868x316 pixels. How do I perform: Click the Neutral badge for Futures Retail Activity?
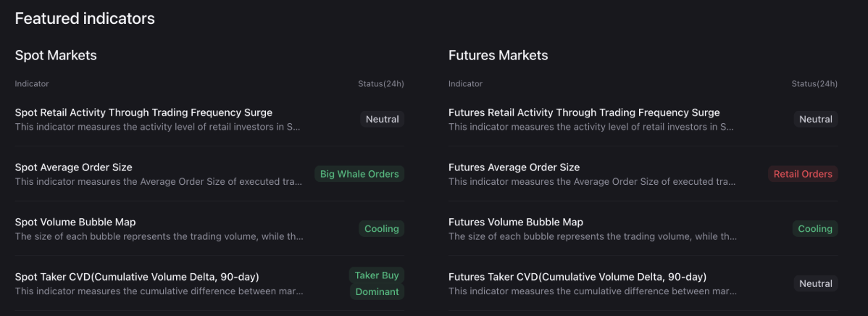pyautogui.click(x=816, y=120)
